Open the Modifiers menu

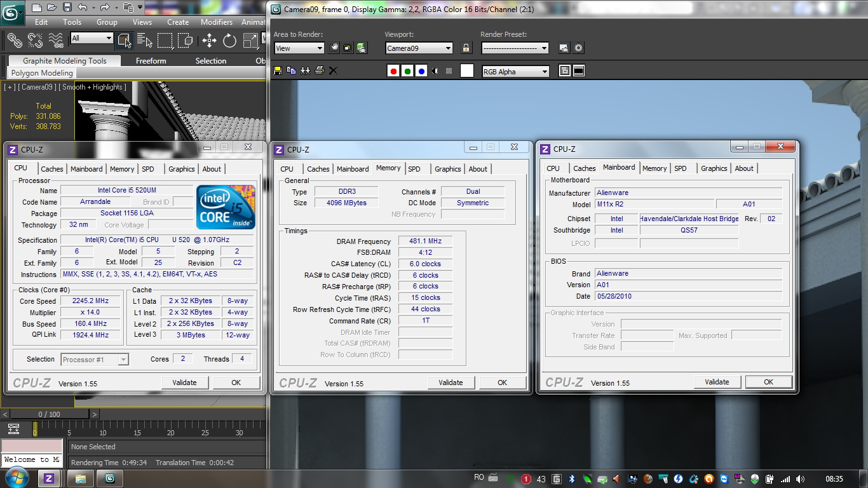tap(217, 22)
